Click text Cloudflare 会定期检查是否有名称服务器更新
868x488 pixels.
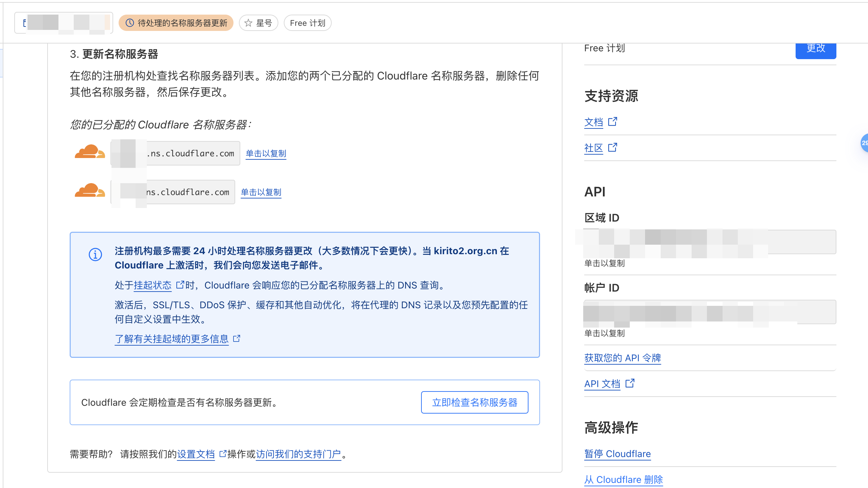[180, 403]
